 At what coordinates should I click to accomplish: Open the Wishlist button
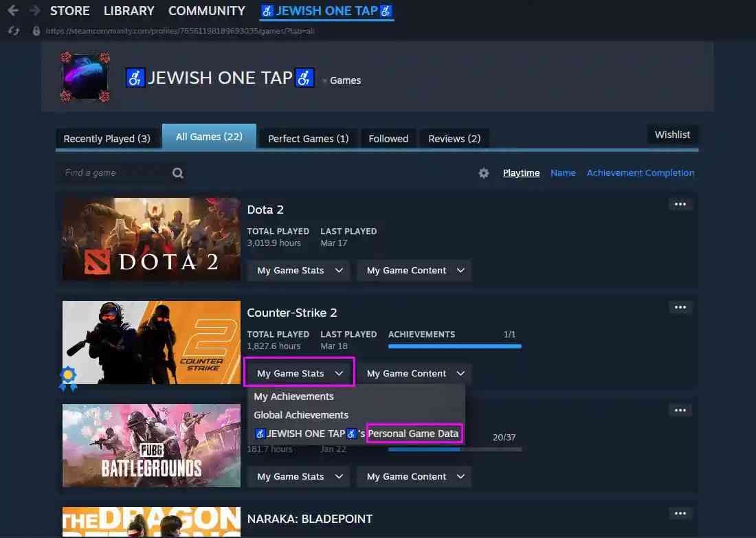672,135
